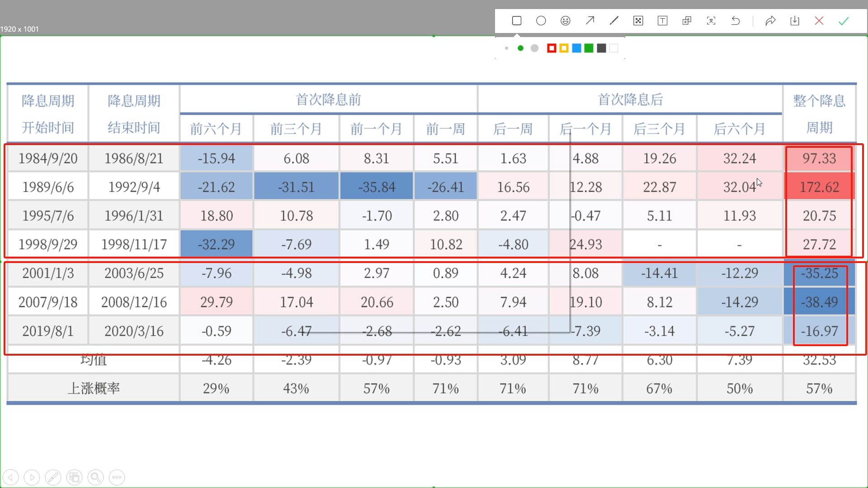Image resolution: width=868 pixels, height=488 pixels.
Task: Share the screenshot with forward arrow
Action: tap(770, 21)
